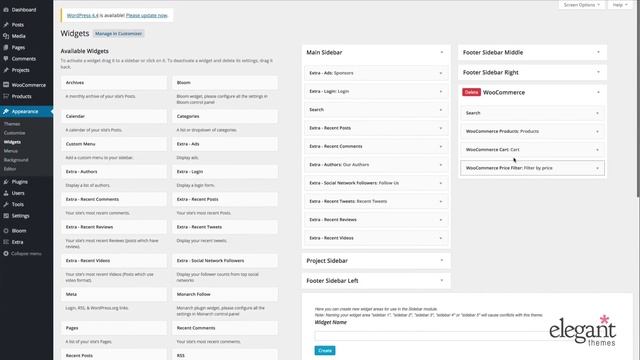Click the Please update now link
Viewport: 640px width, 360px height.
147,15
